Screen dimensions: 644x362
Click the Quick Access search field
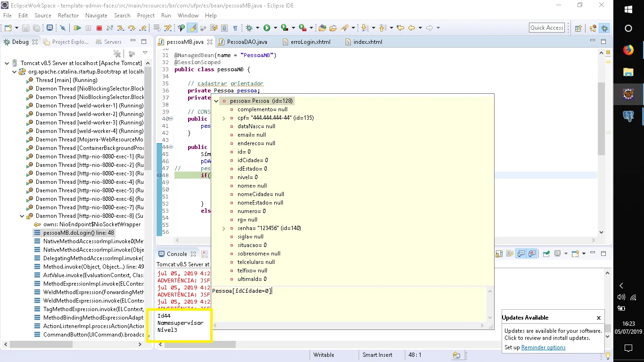(546, 28)
